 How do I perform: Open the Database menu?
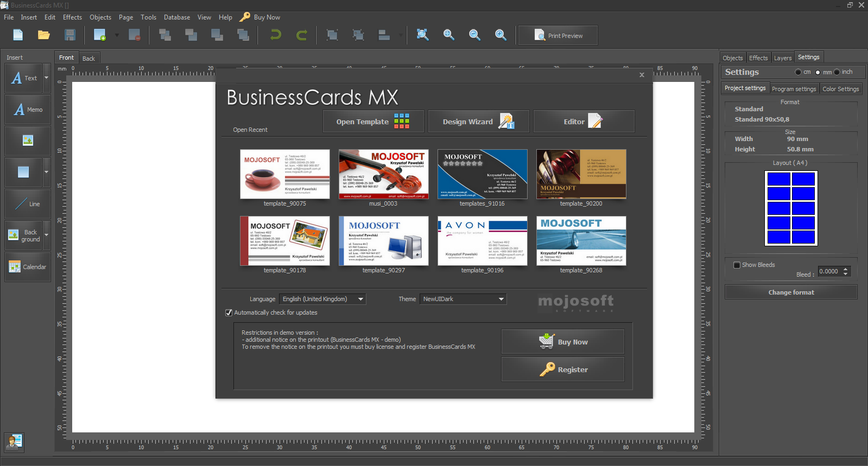[177, 17]
